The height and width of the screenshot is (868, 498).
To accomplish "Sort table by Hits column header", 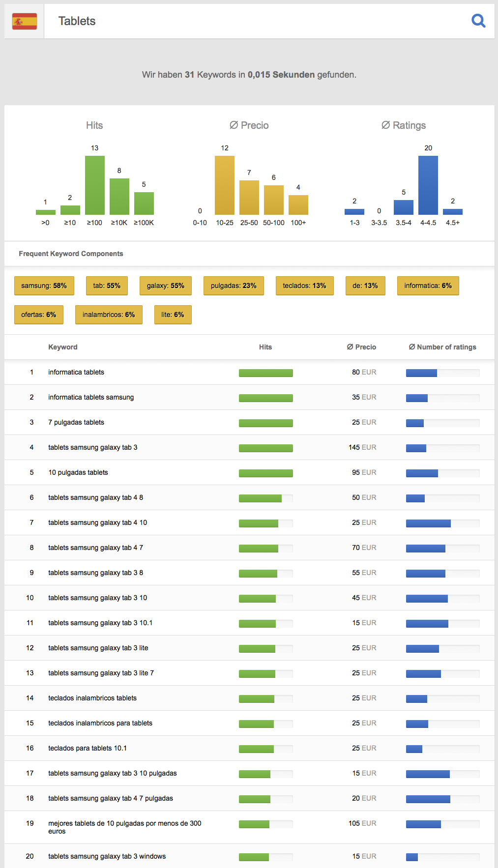I will pyautogui.click(x=265, y=347).
